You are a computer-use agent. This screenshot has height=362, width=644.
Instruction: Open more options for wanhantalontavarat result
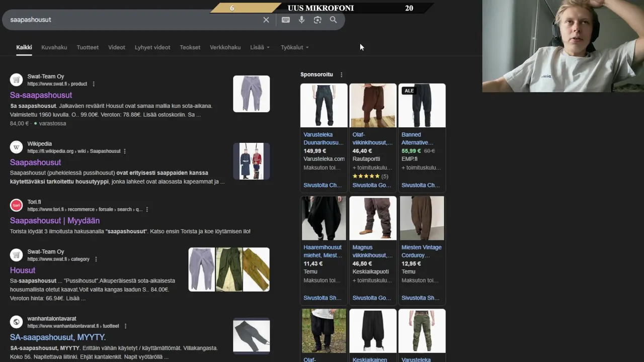coord(125,326)
